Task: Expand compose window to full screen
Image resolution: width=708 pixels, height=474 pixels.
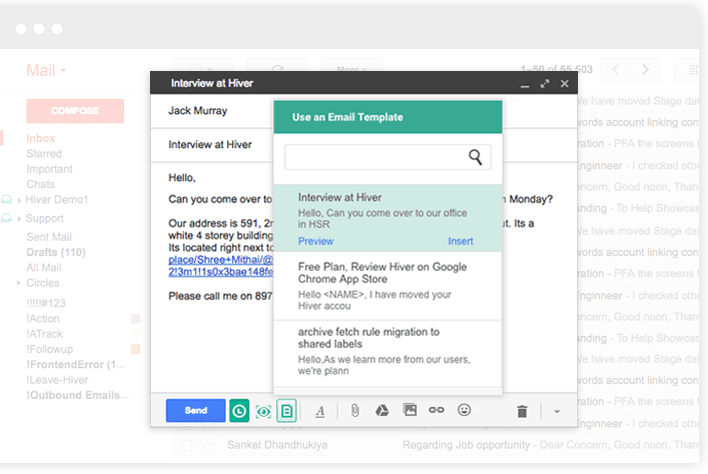Action: (x=545, y=84)
